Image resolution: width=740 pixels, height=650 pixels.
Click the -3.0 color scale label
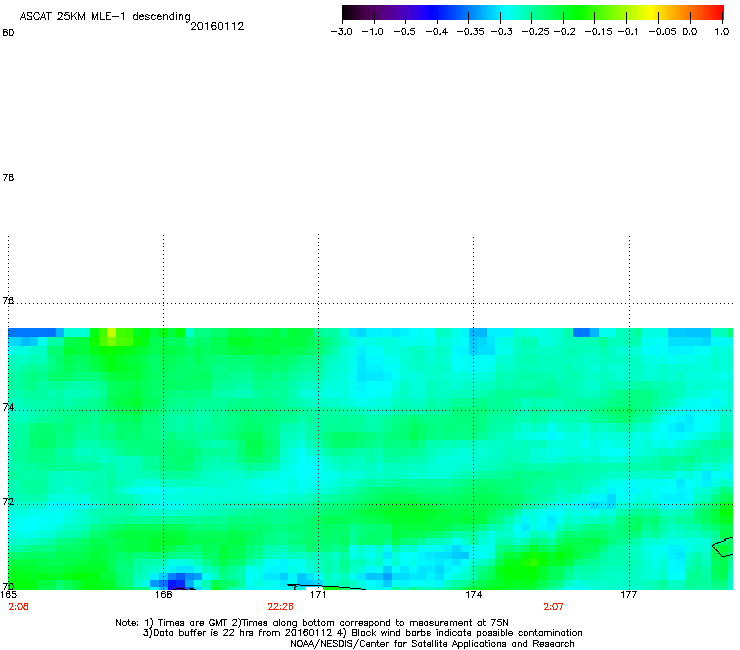pyautogui.click(x=341, y=32)
